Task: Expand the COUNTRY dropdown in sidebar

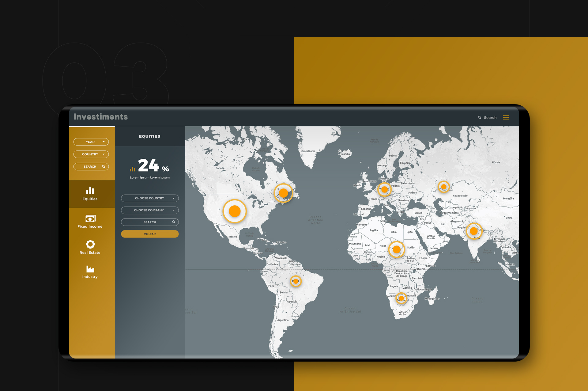Action: pyautogui.click(x=91, y=154)
